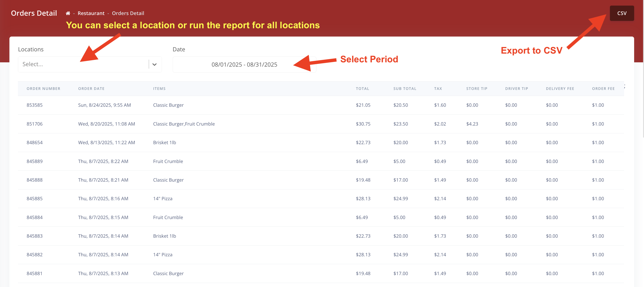644x287 pixels.
Task: Click the Sub Total column header
Action: click(405, 89)
